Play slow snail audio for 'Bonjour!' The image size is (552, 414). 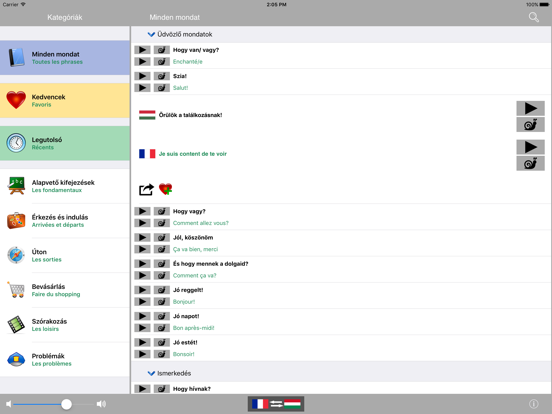[162, 302]
